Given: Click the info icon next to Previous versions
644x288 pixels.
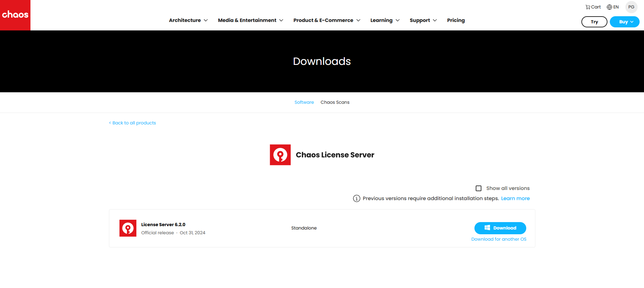Looking at the screenshot, I should click(x=357, y=198).
